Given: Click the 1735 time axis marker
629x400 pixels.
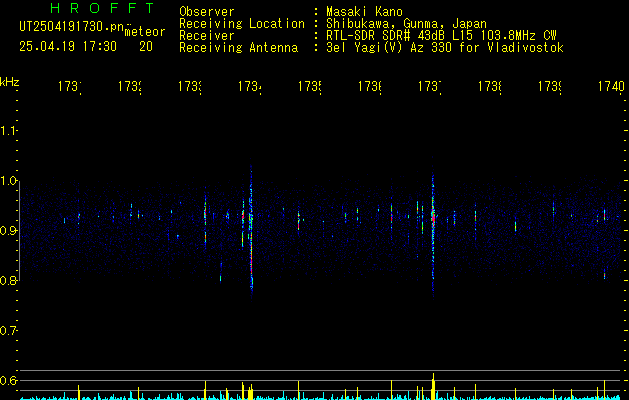Looking at the screenshot, I should [x=310, y=86].
